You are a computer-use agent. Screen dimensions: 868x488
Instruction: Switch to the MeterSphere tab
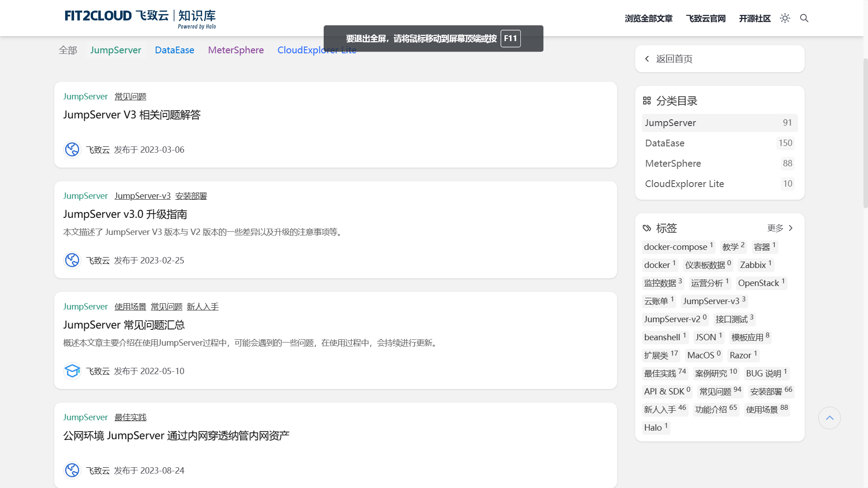point(236,50)
